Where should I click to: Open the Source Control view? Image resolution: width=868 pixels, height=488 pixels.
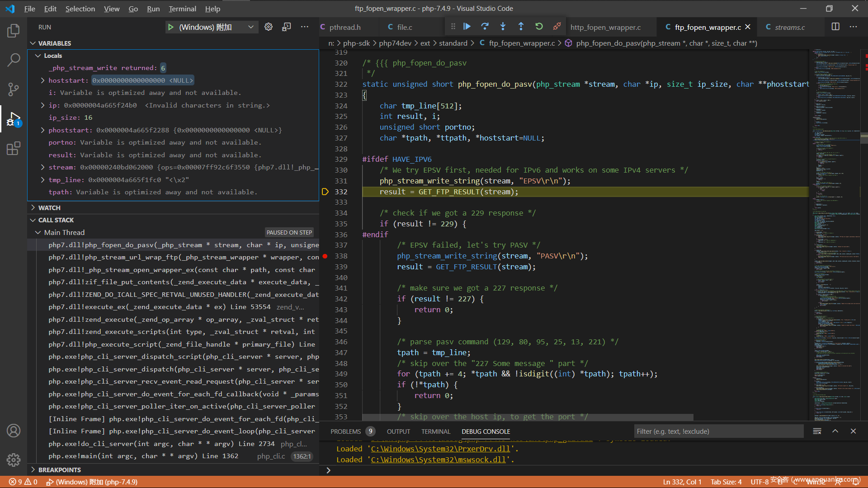(14, 89)
